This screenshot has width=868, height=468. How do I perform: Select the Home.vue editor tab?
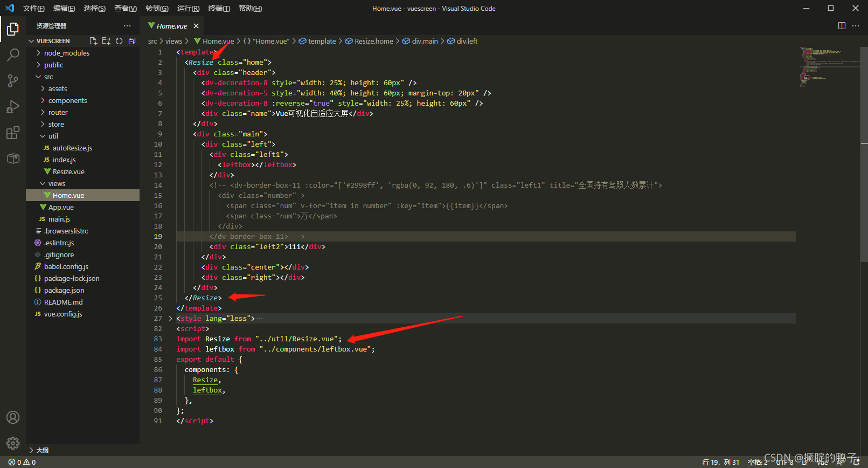172,26
